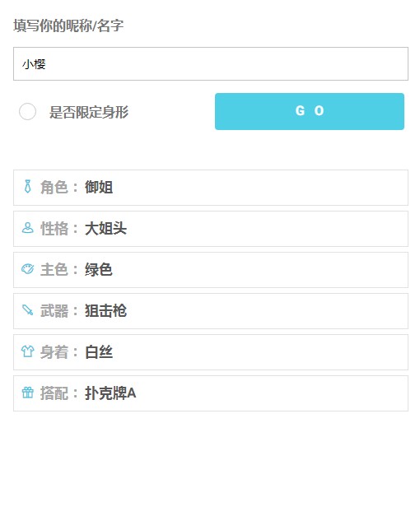Click the shirt icon beside 身着
Image resolution: width=420 pixels, height=530 pixels.
pos(28,351)
